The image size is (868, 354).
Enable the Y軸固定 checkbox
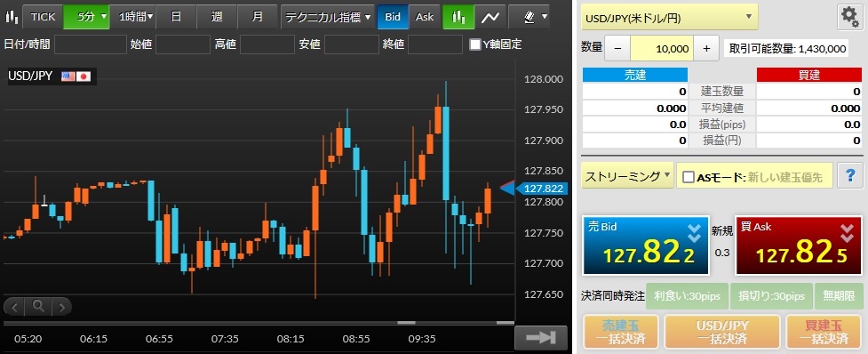click(x=475, y=44)
